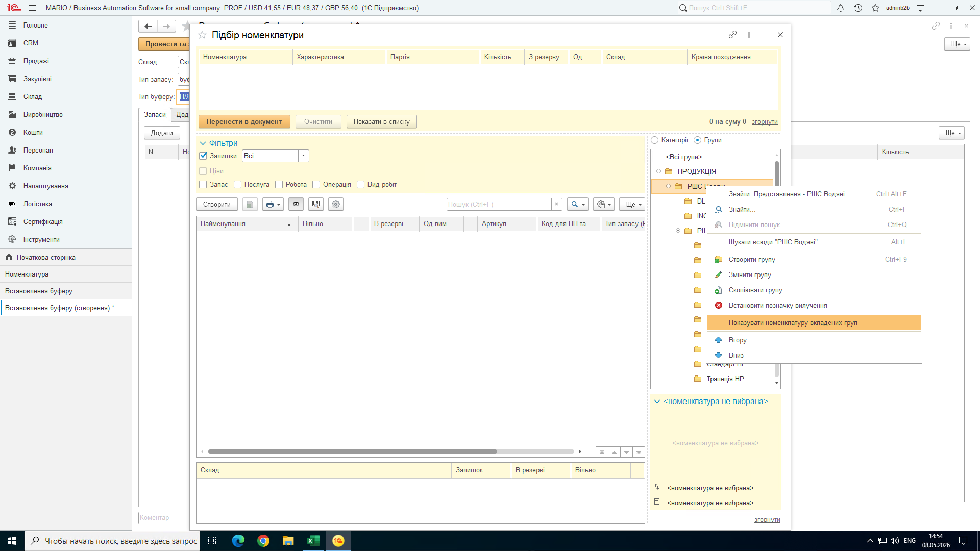Click the copy-item icon next to Створити
The image size is (980, 551).
(250, 204)
